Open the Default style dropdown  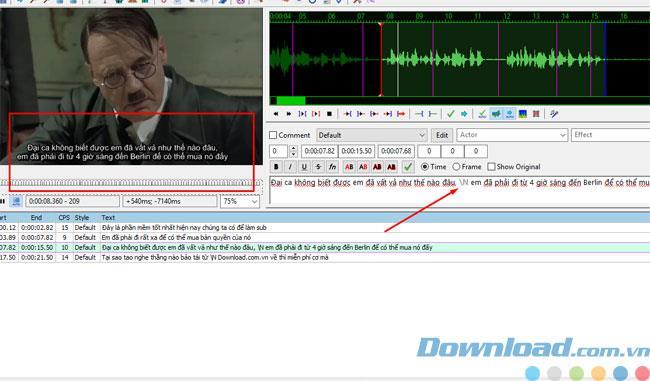[x=372, y=135]
